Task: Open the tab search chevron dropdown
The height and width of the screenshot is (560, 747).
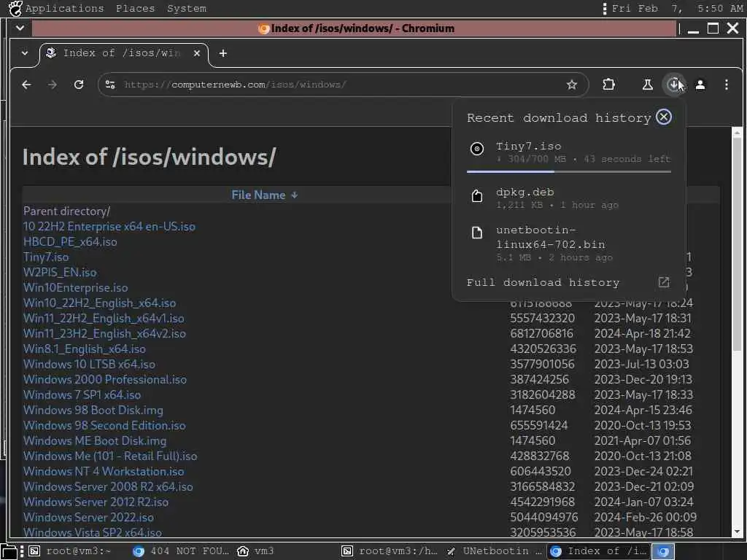Action: click(25, 53)
